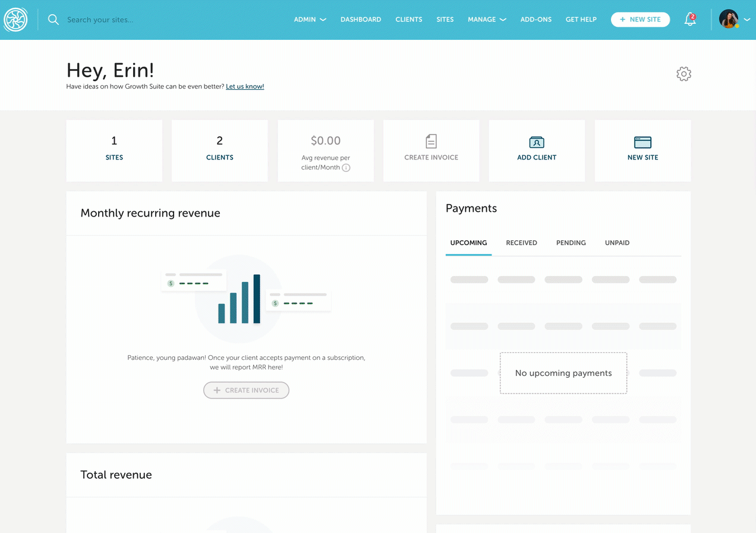Switch to the Unpaid payments tab

(x=617, y=243)
